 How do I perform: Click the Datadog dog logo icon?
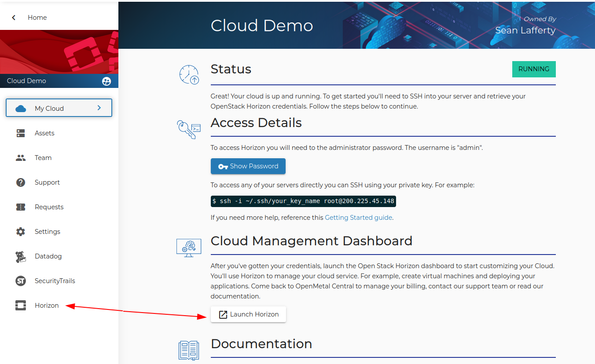click(21, 256)
